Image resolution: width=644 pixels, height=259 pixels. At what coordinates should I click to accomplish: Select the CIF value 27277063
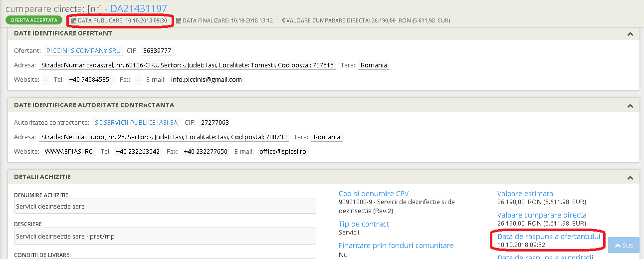[x=215, y=123]
